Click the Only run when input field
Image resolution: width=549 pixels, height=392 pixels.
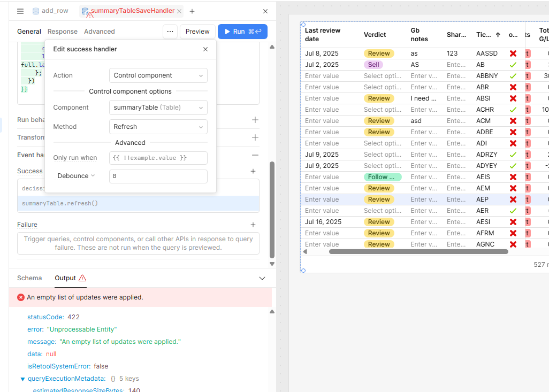158,158
